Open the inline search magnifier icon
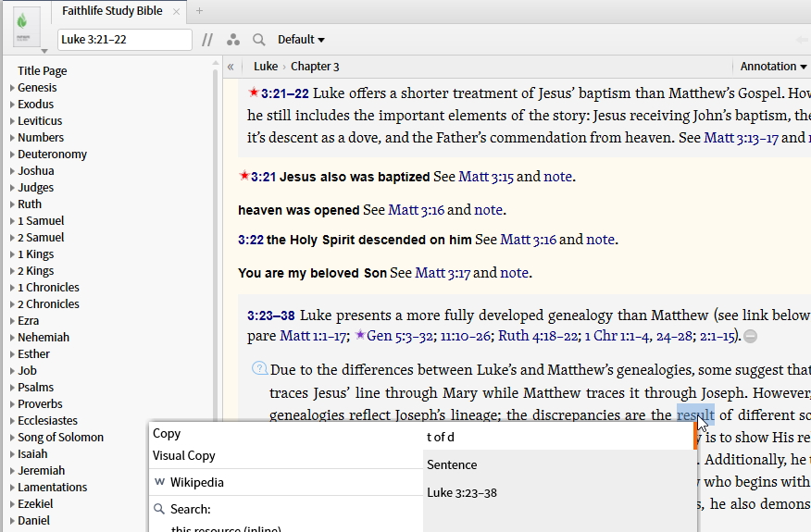Viewport: 811px width, 532px height. pyautogui.click(x=259, y=40)
